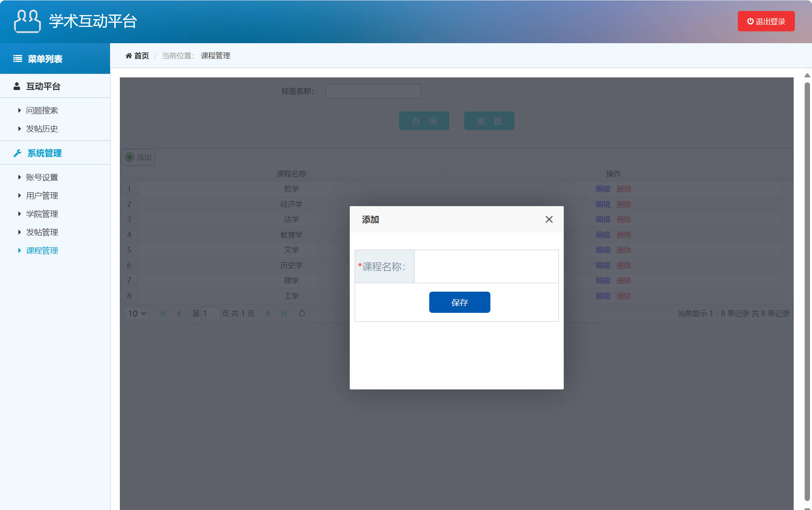Go to the last page icon
Viewport: 812px width, 510px height.
pos(284,313)
